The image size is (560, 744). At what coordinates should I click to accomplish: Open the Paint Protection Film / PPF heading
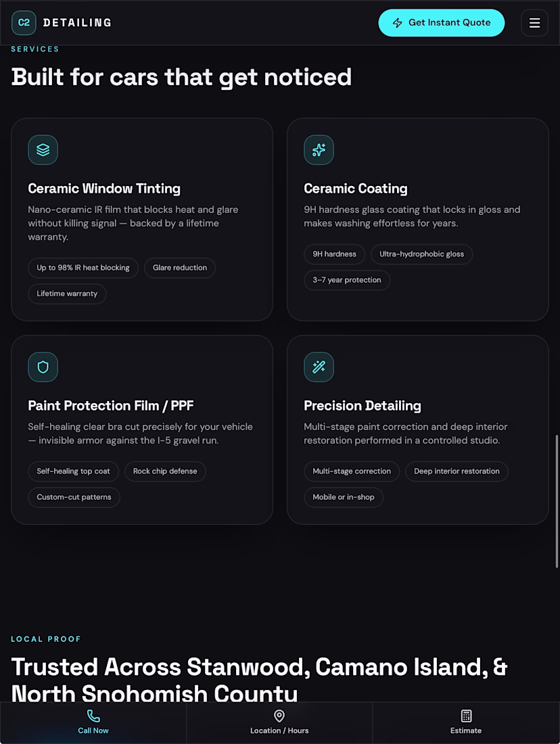click(x=110, y=406)
